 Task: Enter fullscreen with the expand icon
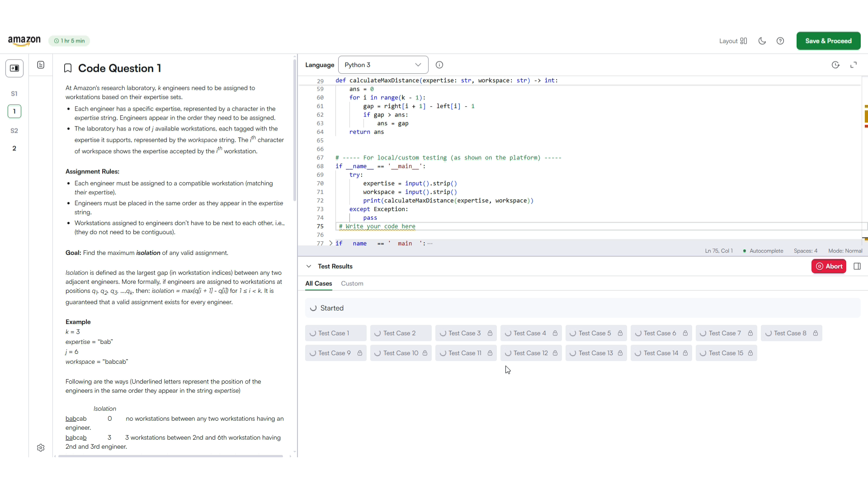(x=854, y=65)
